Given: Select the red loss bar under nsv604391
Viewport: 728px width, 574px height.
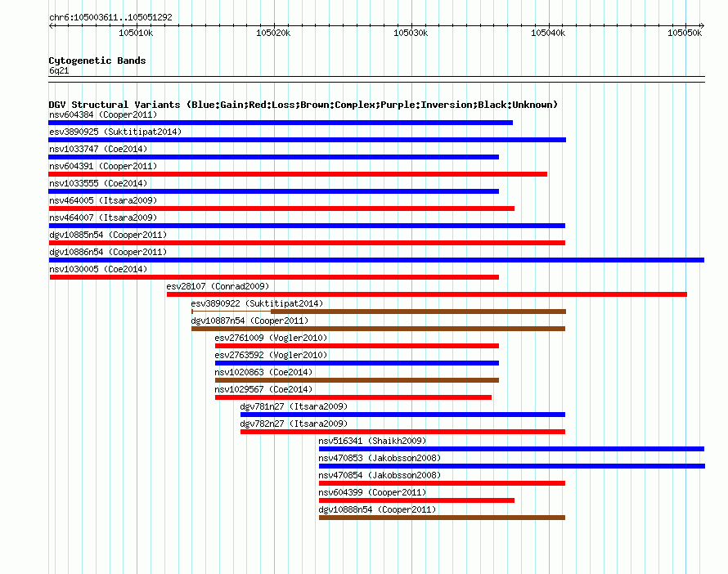Looking at the screenshot, I should click(298, 174).
